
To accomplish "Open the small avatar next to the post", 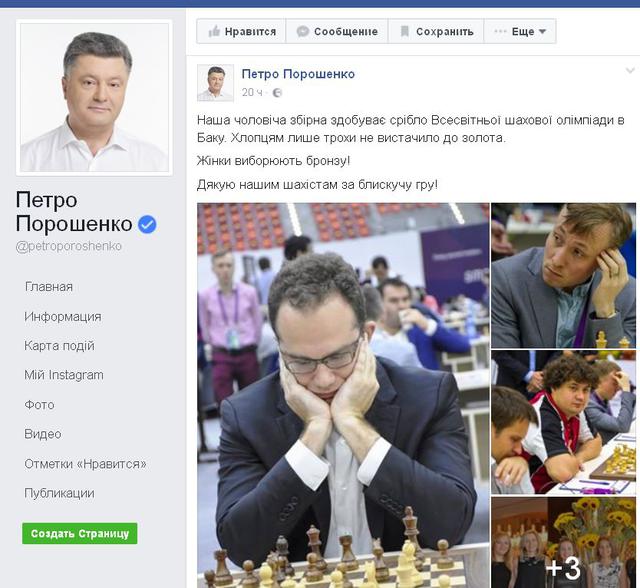I will [x=215, y=82].
